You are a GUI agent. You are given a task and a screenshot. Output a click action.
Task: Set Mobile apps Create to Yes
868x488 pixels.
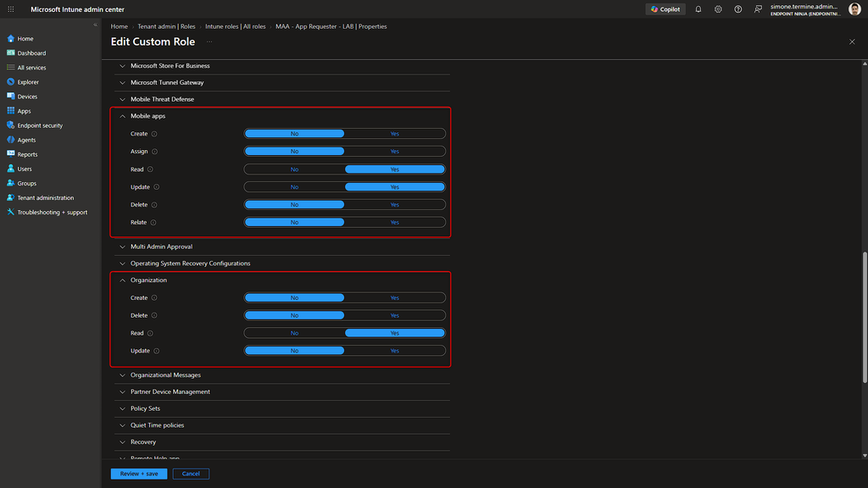[x=395, y=134]
